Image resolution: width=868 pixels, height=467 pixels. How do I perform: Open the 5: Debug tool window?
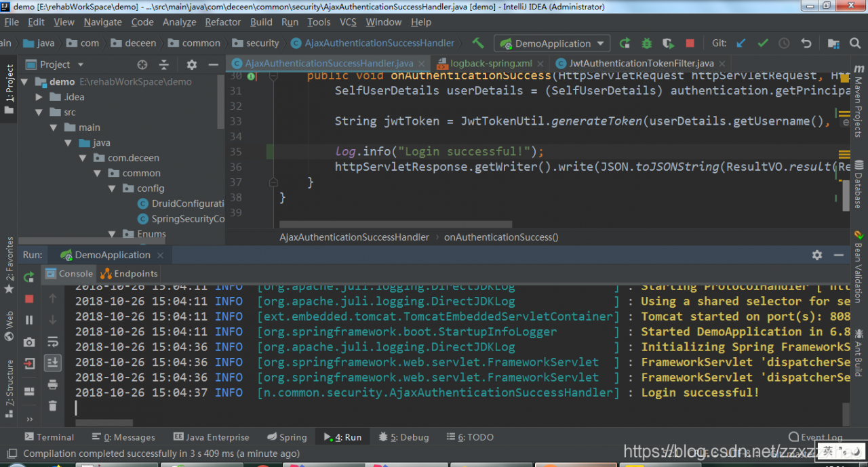point(404,437)
